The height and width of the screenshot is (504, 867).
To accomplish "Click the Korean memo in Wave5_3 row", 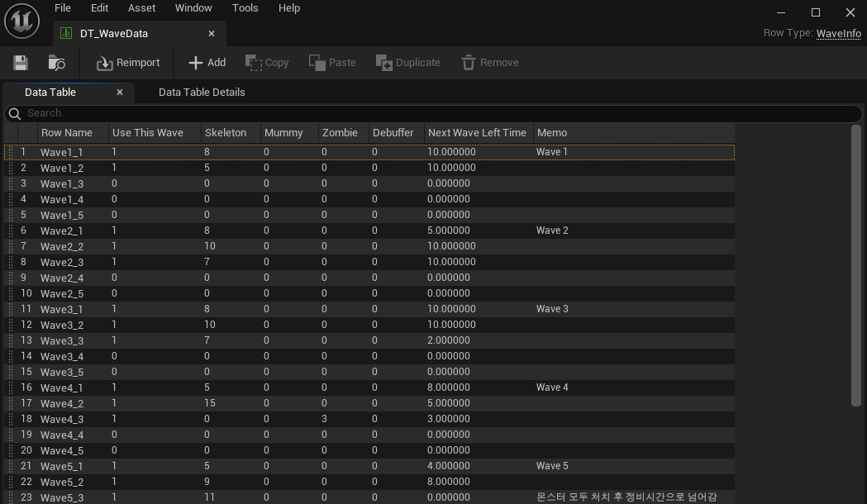I will click(626, 497).
